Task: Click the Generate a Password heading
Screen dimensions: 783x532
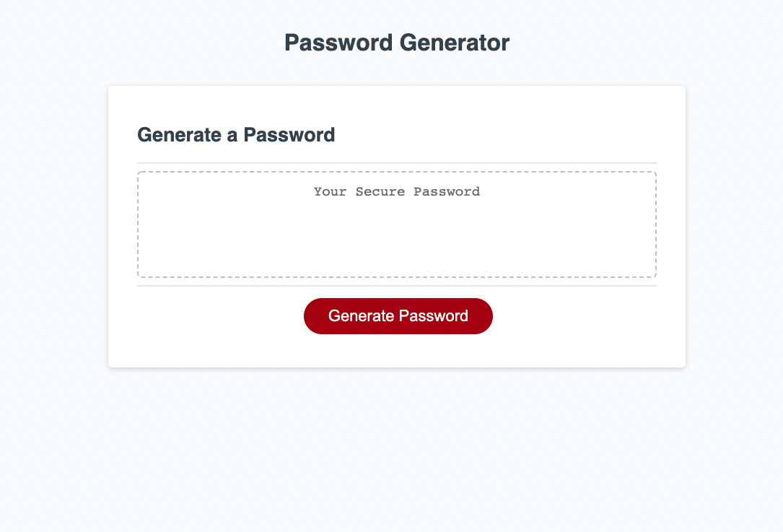Action: point(236,135)
